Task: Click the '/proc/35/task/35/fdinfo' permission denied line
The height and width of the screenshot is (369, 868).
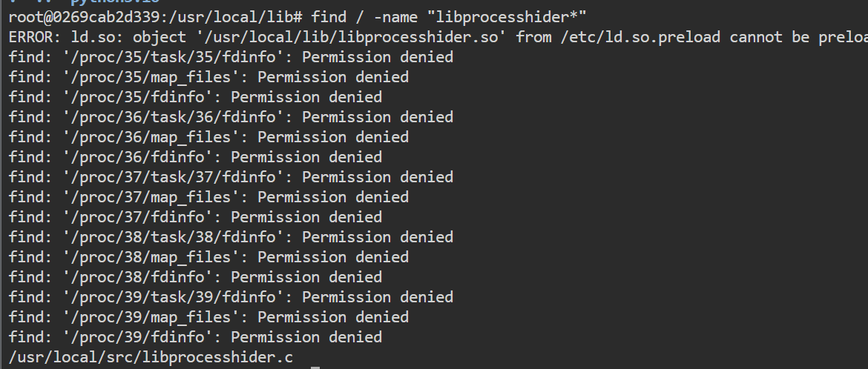Action: coord(231,57)
